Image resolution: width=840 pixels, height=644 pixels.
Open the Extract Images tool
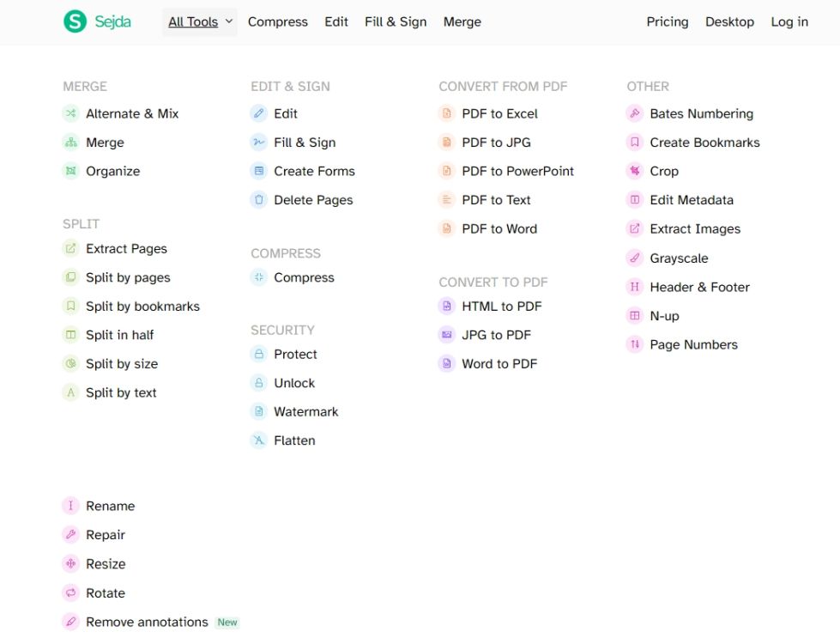pyautogui.click(x=684, y=229)
